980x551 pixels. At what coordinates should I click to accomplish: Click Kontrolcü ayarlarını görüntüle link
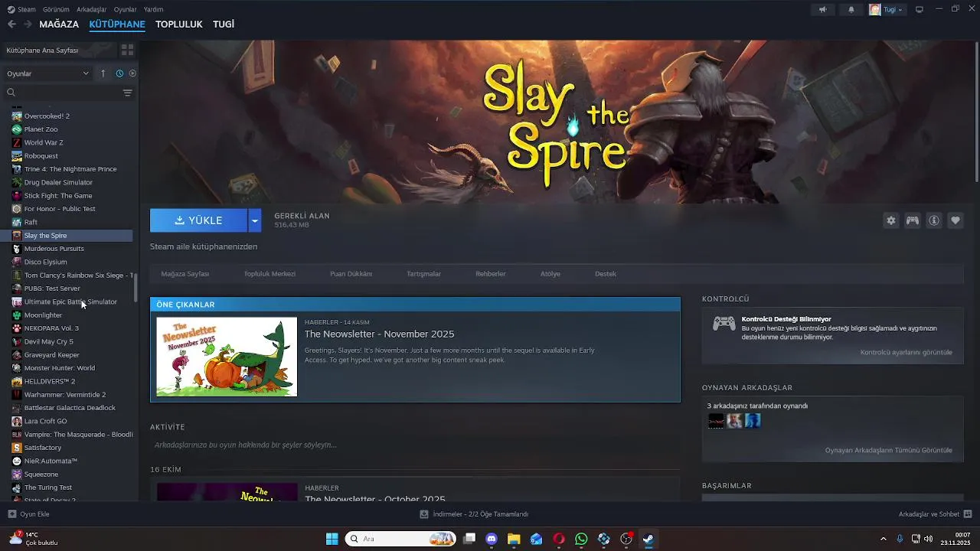pos(906,353)
